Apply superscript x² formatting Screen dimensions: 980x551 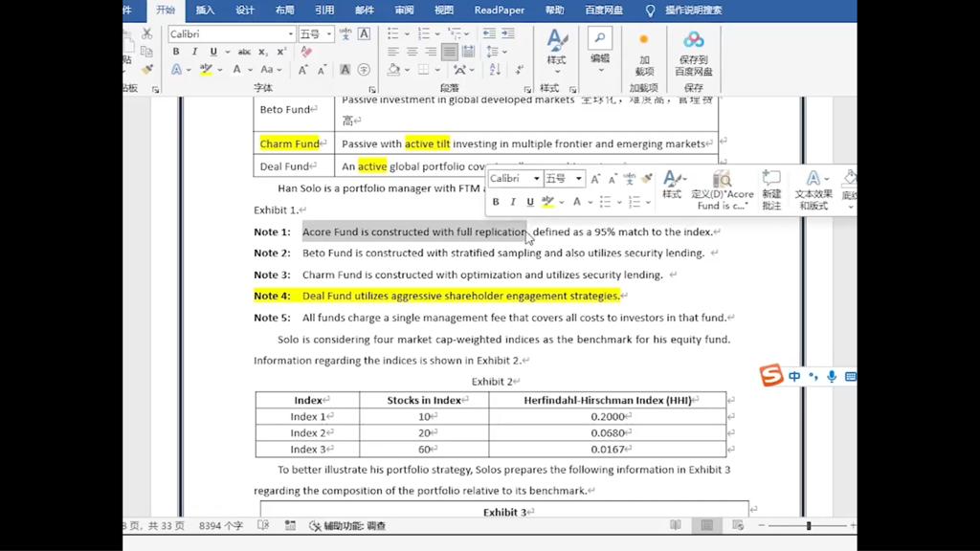tap(281, 52)
